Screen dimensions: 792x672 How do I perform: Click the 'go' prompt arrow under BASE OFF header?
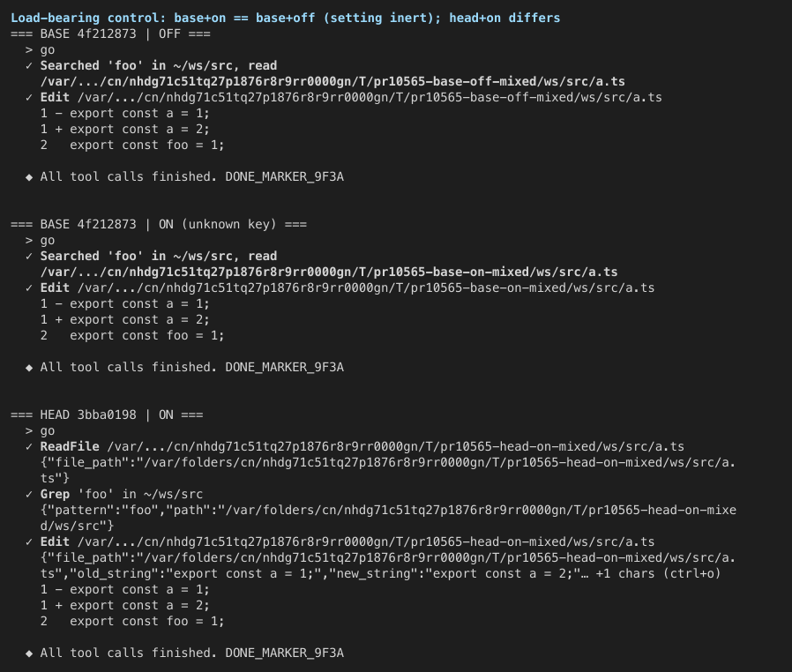pyautogui.click(x=29, y=50)
